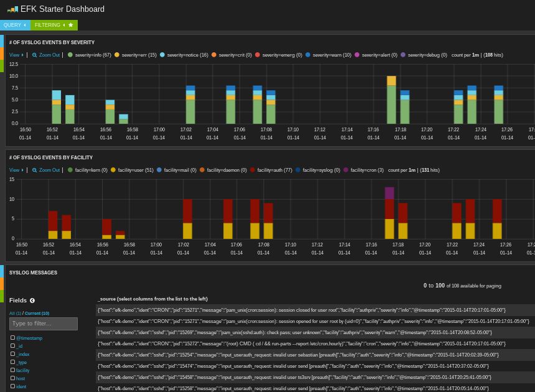Click the green severity=info legend dot
535x392 pixels.
pyautogui.click(x=70, y=55)
